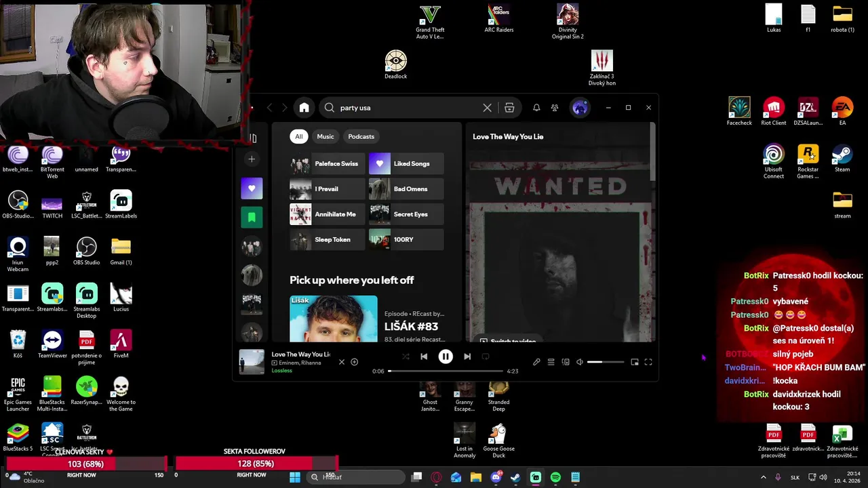Adjust the Spotify volume slider
868x488 pixels.
tap(606, 362)
